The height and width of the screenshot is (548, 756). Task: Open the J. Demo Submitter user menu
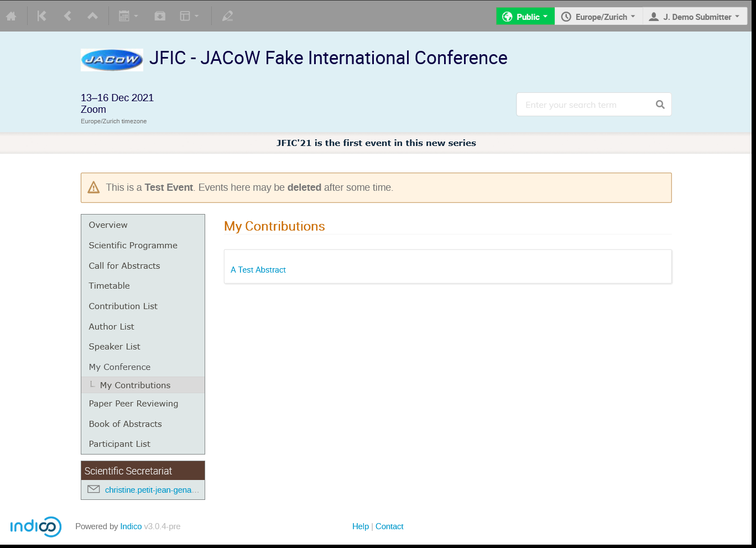tap(694, 17)
